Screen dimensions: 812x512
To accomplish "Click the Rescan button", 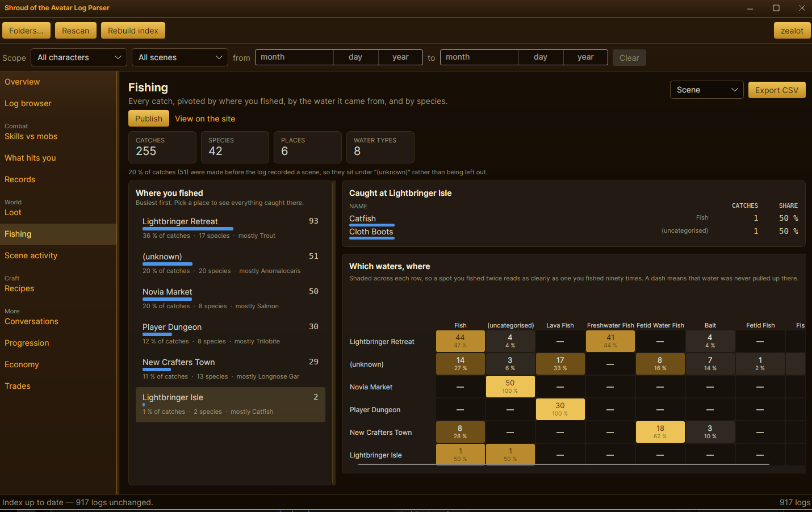I will pyautogui.click(x=76, y=31).
